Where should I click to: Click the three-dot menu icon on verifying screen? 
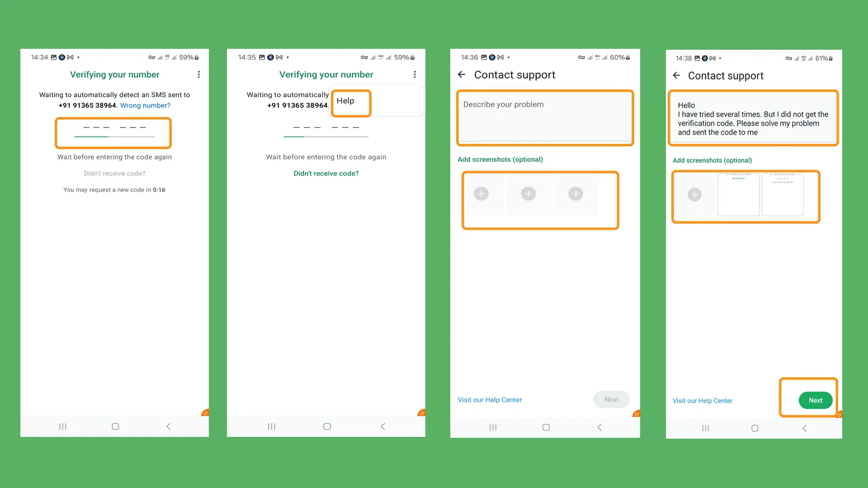(199, 74)
